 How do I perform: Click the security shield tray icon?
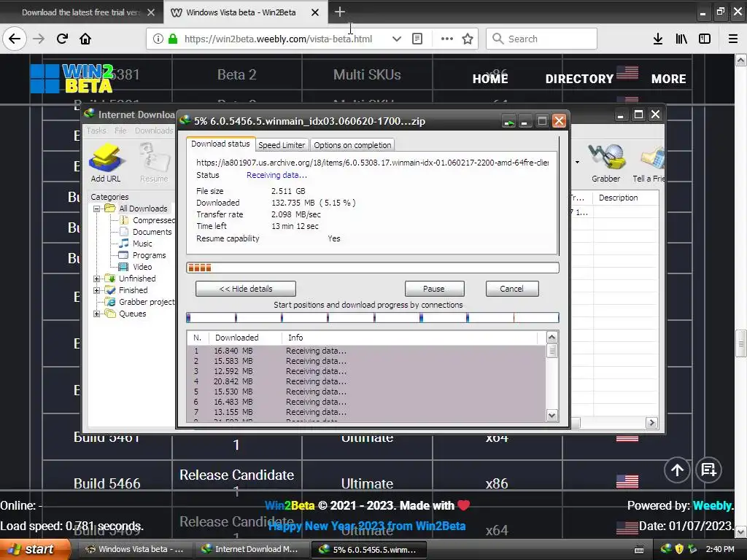679,548
